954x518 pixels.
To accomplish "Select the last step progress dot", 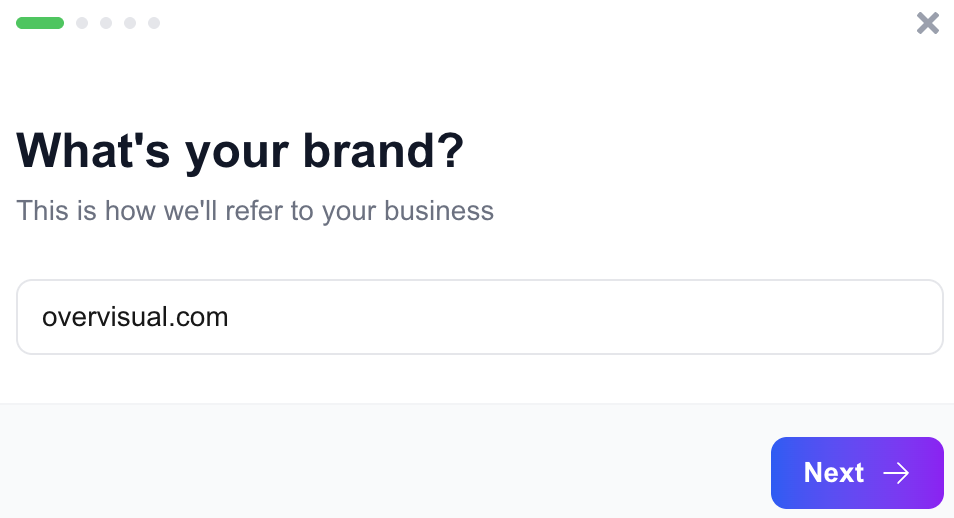I will pyautogui.click(x=154, y=23).
